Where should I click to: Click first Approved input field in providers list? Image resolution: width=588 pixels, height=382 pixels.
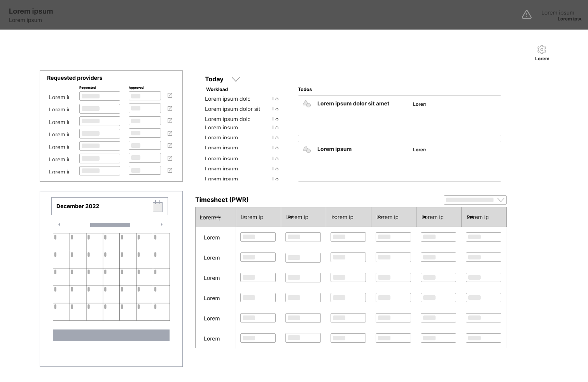point(145,96)
